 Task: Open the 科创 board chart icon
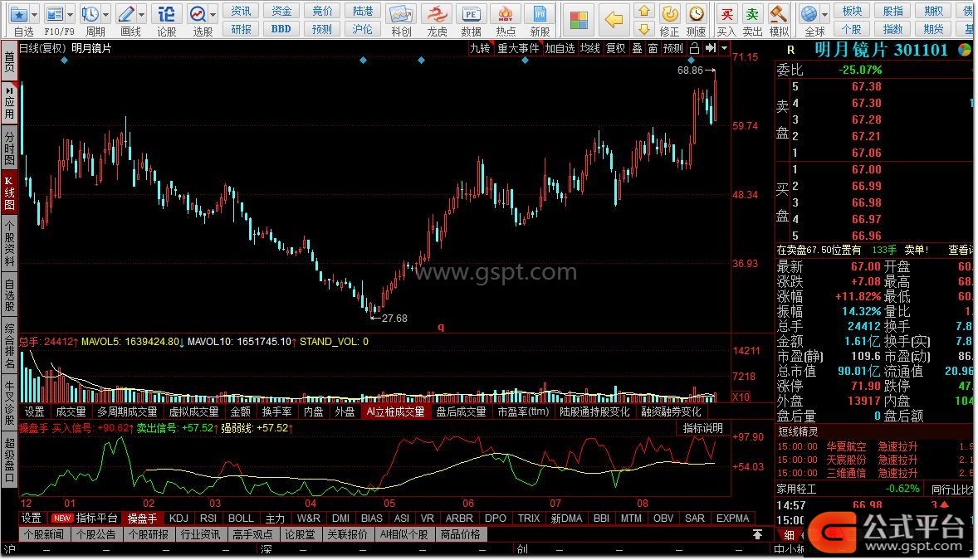click(401, 14)
